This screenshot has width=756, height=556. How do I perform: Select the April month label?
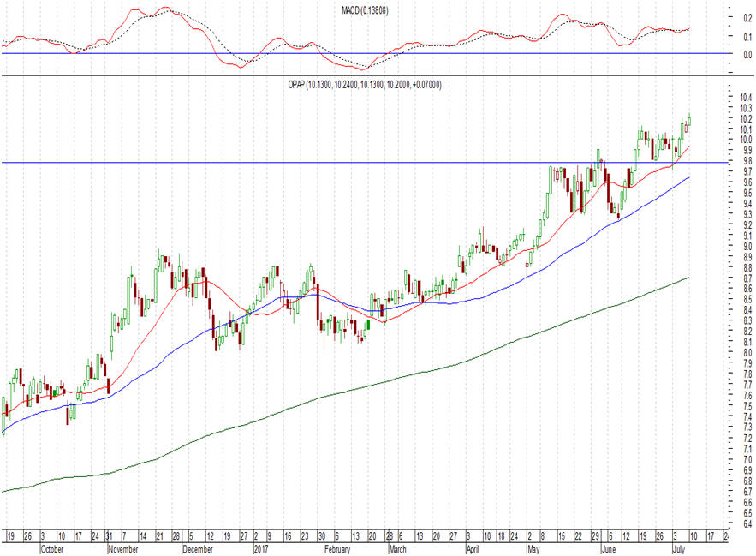473,549
